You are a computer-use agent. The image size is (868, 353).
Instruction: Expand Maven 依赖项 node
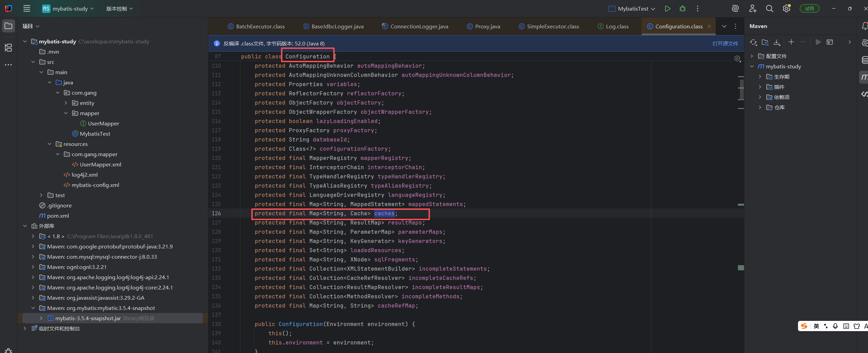pos(760,97)
